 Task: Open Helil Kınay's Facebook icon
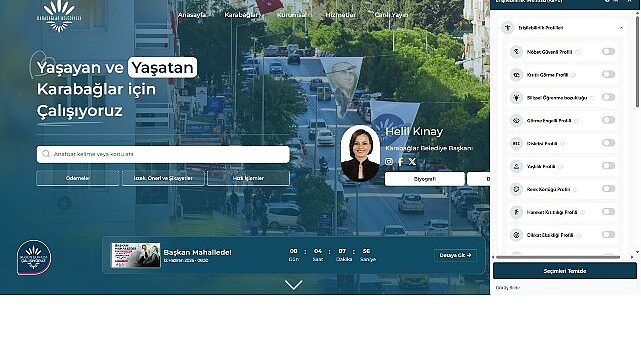click(401, 162)
